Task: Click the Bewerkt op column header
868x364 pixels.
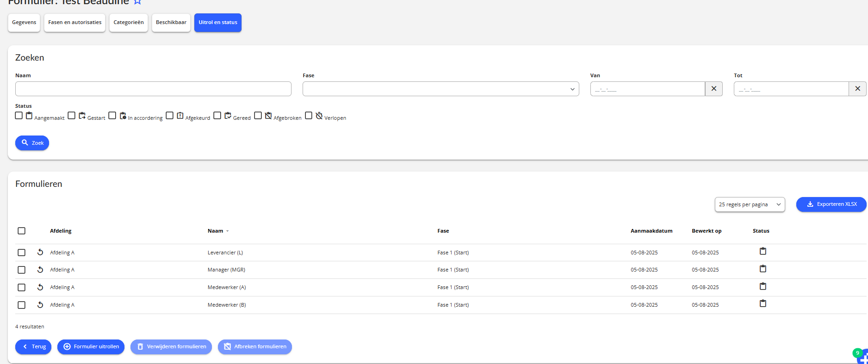Action: point(707,231)
